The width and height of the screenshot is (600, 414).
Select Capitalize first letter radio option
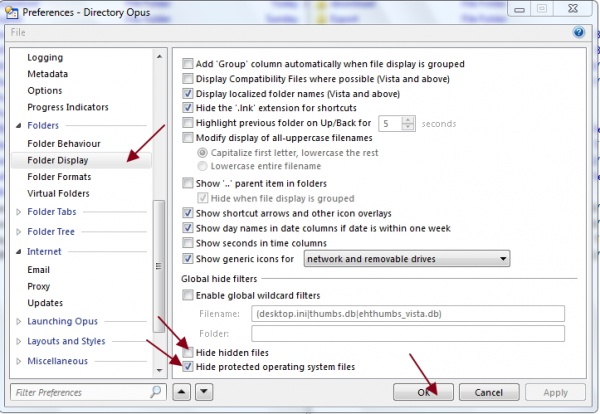pos(202,153)
